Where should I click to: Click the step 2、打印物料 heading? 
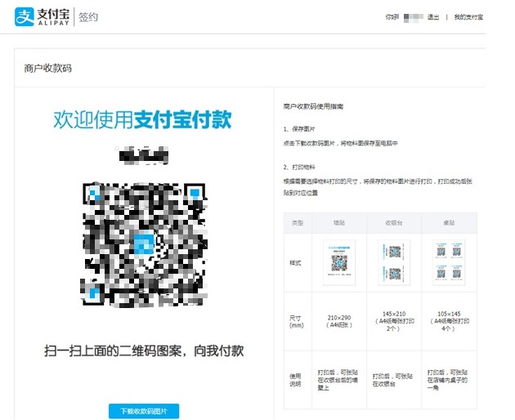[x=299, y=168]
